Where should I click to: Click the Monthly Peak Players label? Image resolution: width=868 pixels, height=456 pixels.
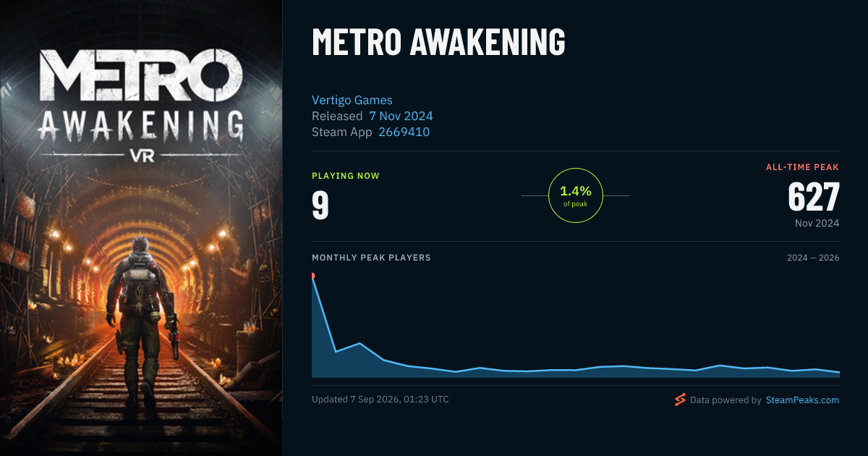(x=371, y=258)
